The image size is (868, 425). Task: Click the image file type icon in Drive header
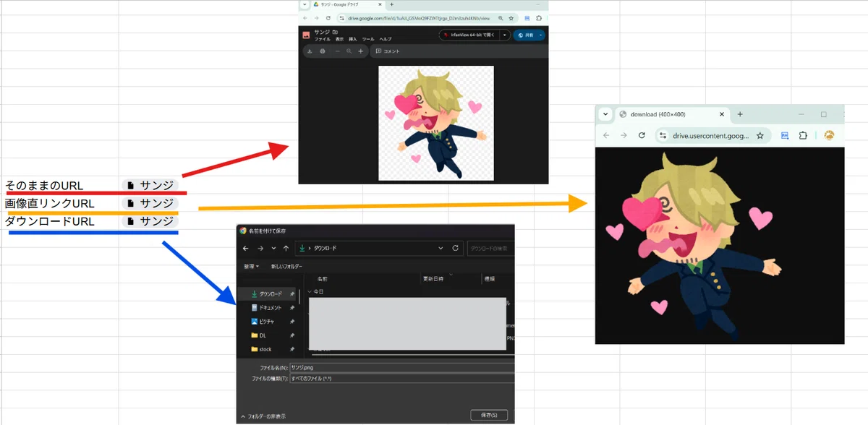tap(307, 35)
